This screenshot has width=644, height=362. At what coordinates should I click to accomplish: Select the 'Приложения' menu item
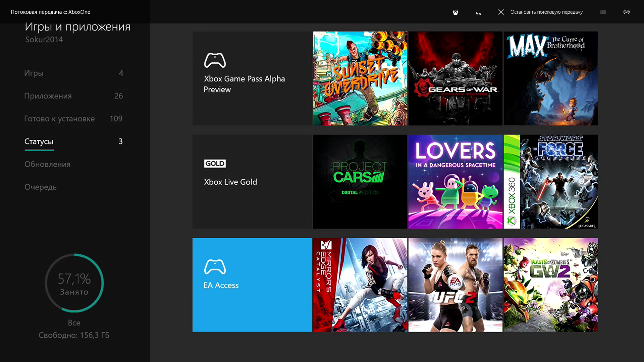pos(73,96)
